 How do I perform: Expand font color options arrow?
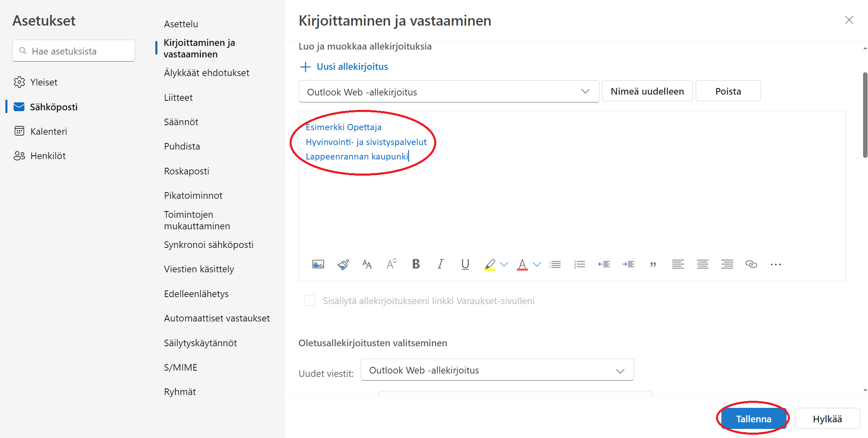coord(537,264)
